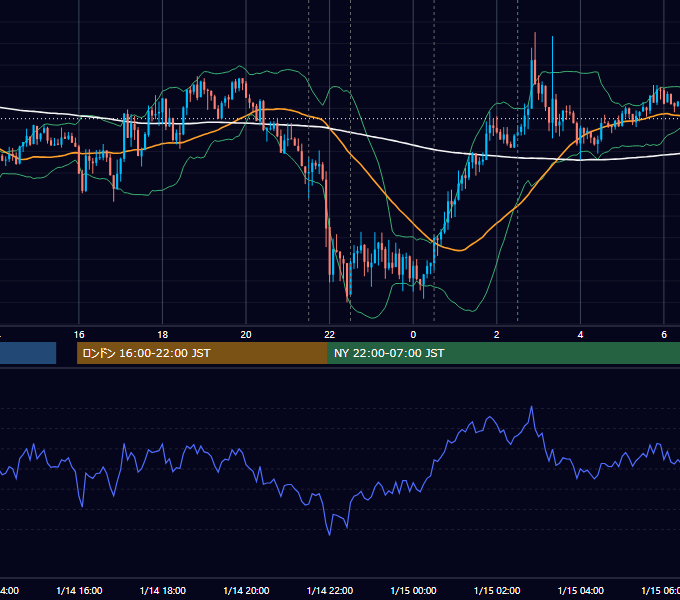Click the 4 hour label on chart axis

click(580, 335)
